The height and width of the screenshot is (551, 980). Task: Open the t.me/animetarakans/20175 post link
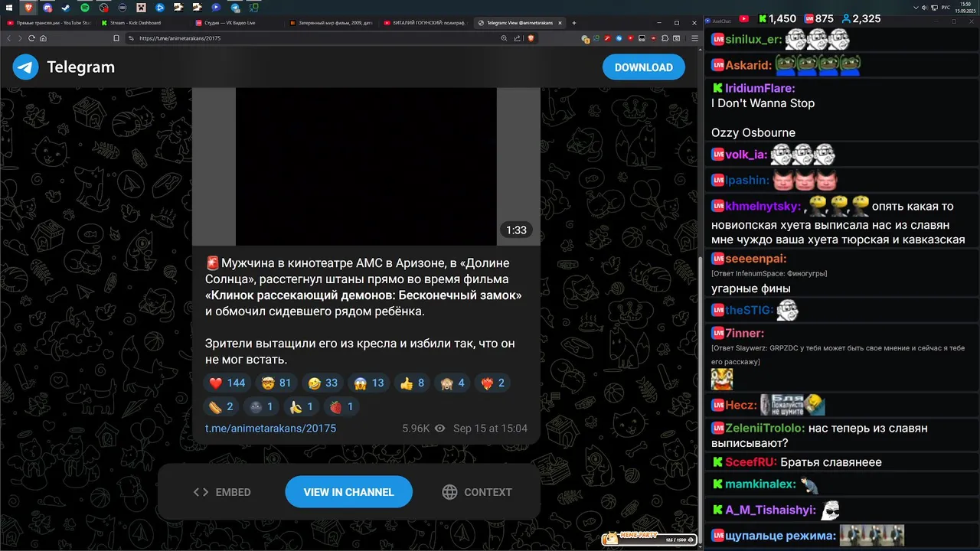270,429
